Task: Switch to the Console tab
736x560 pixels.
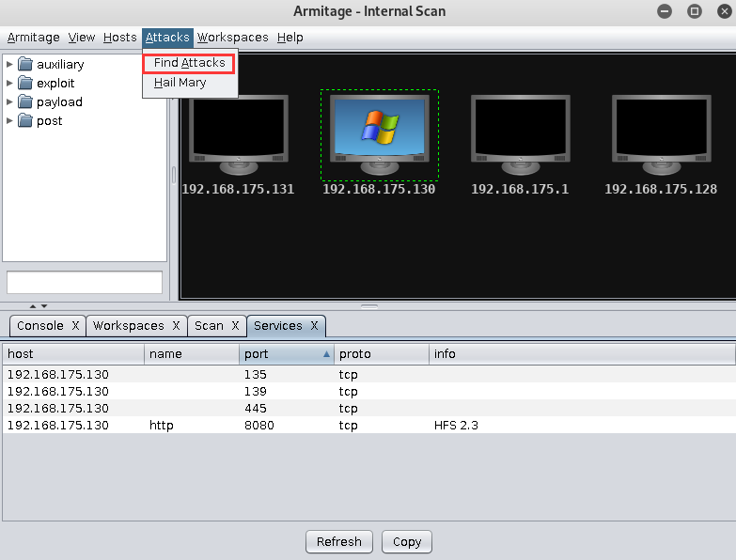Action: 40,326
